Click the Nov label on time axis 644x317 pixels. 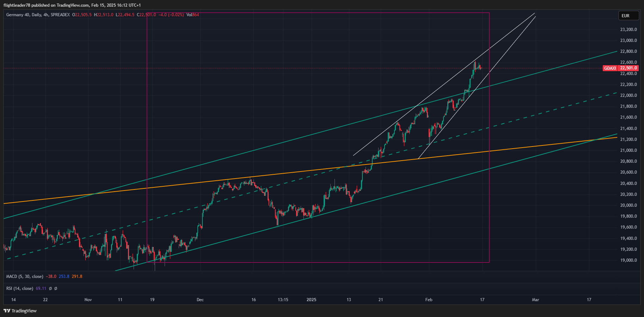tap(88, 300)
